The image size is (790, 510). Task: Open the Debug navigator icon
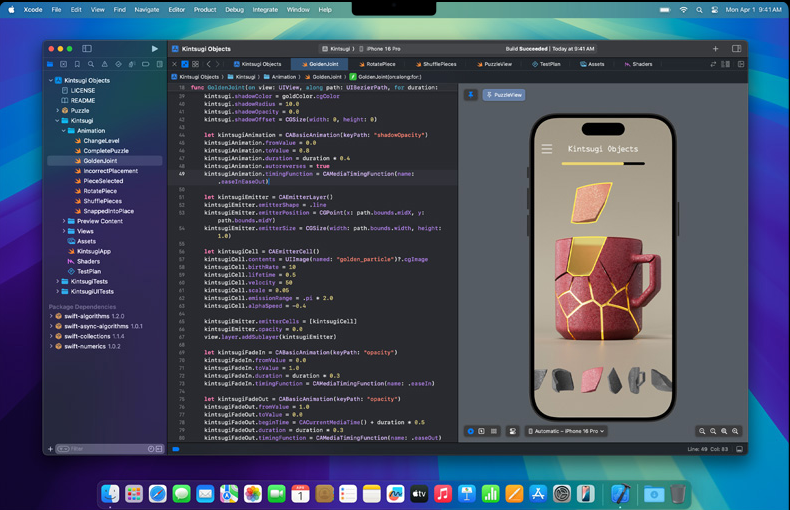click(x=132, y=65)
